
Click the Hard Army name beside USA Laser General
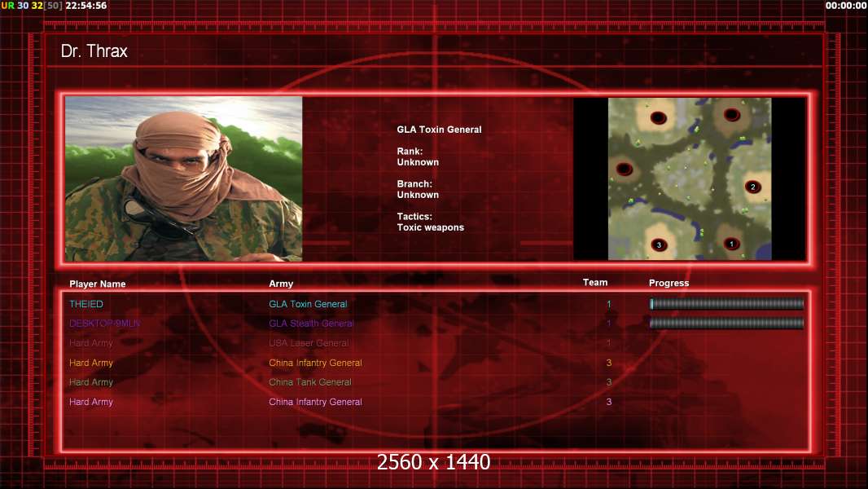click(90, 343)
